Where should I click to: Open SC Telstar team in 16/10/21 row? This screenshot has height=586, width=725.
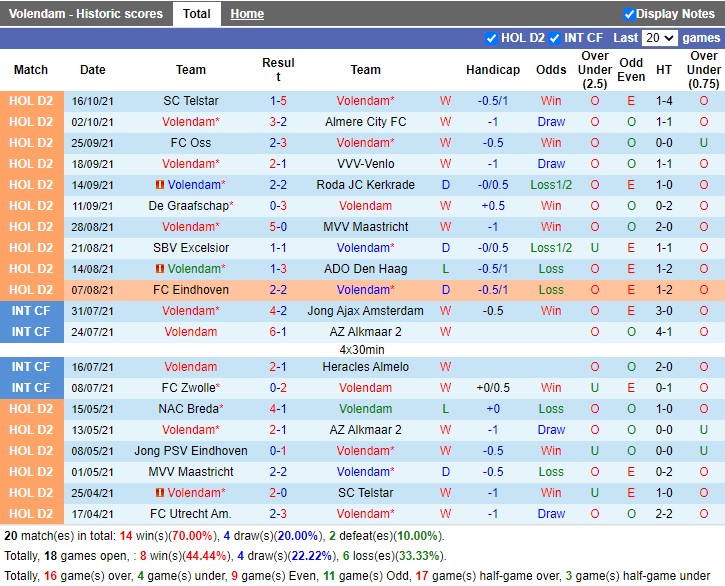coord(190,101)
